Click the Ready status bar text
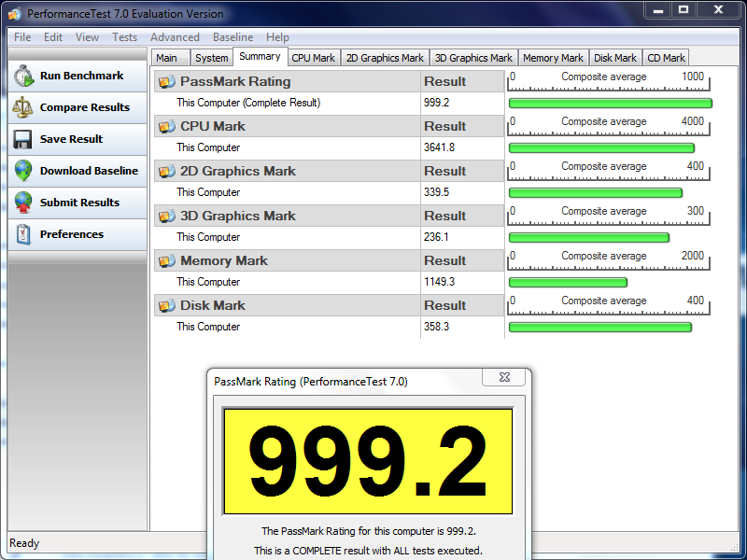 pos(24,543)
